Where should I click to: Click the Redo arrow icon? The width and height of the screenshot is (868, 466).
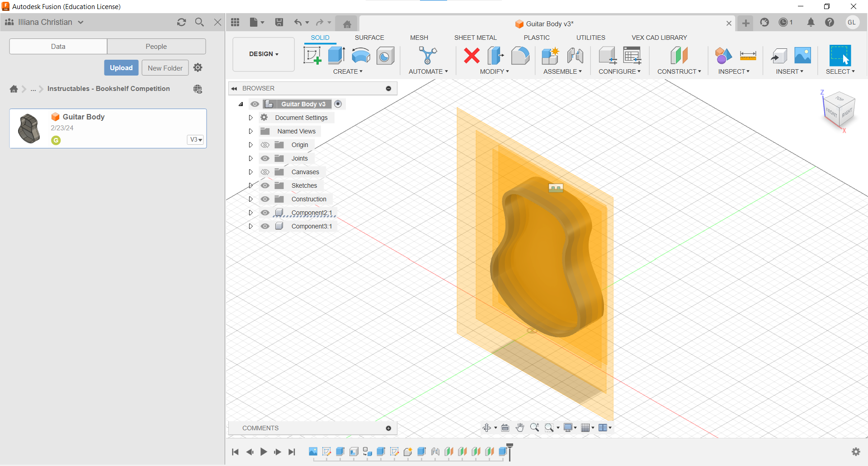pyautogui.click(x=320, y=22)
